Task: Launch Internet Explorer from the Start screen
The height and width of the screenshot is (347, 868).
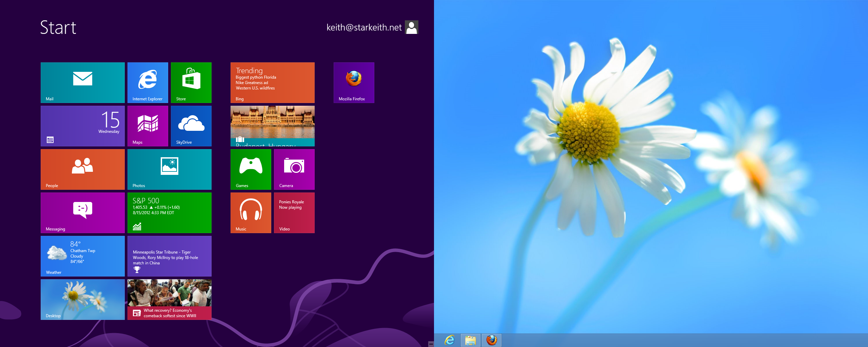Action: 148,82
